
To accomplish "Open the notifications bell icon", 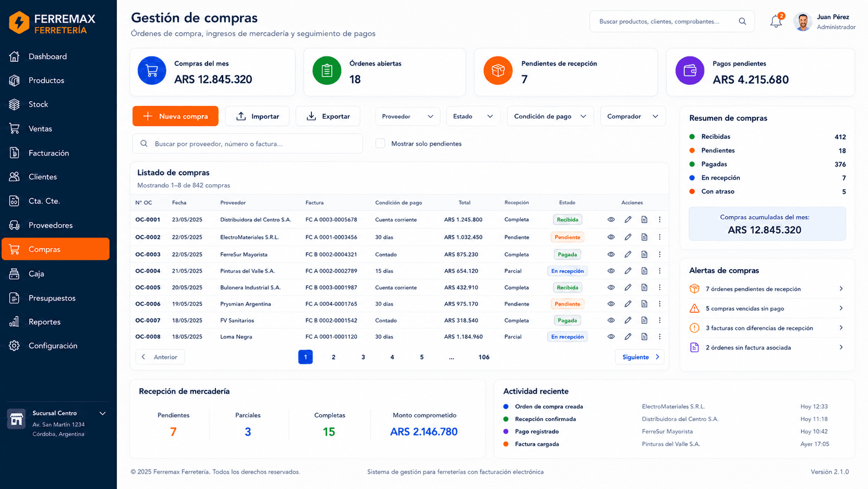I will point(776,21).
